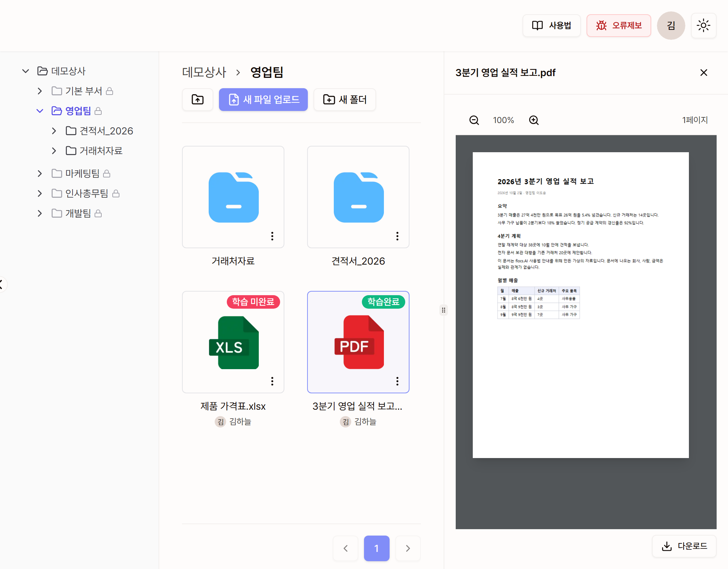Open options menu for 거래처자료 folder card
Screen dimensions: 728x569
click(x=272, y=236)
